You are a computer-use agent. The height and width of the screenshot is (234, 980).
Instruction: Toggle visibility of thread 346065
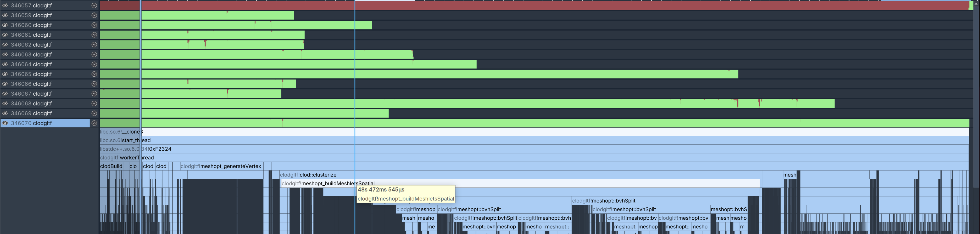[5, 74]
